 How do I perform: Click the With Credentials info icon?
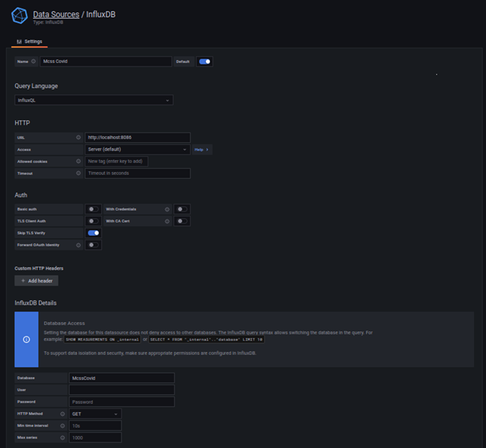tap(167, 209)
